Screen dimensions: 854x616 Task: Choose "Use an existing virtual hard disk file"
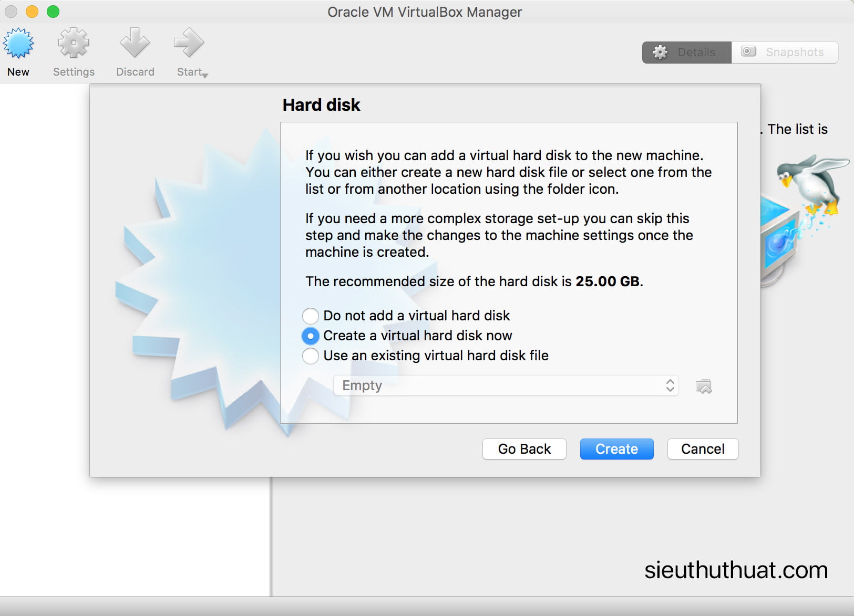coord(311,356)
